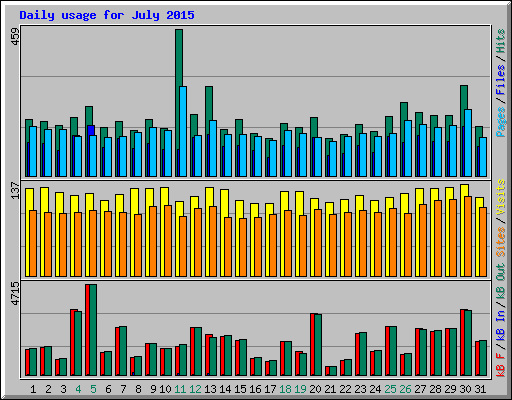Select the green kB bar for day 12
Image resolution: width=512 pixels, height=400 pixels.
pos(198,351)
